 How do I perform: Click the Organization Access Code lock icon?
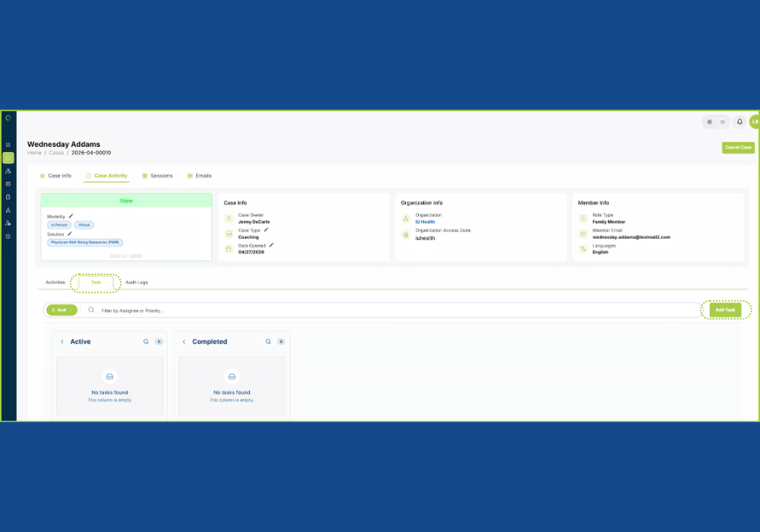coord(406,235)
